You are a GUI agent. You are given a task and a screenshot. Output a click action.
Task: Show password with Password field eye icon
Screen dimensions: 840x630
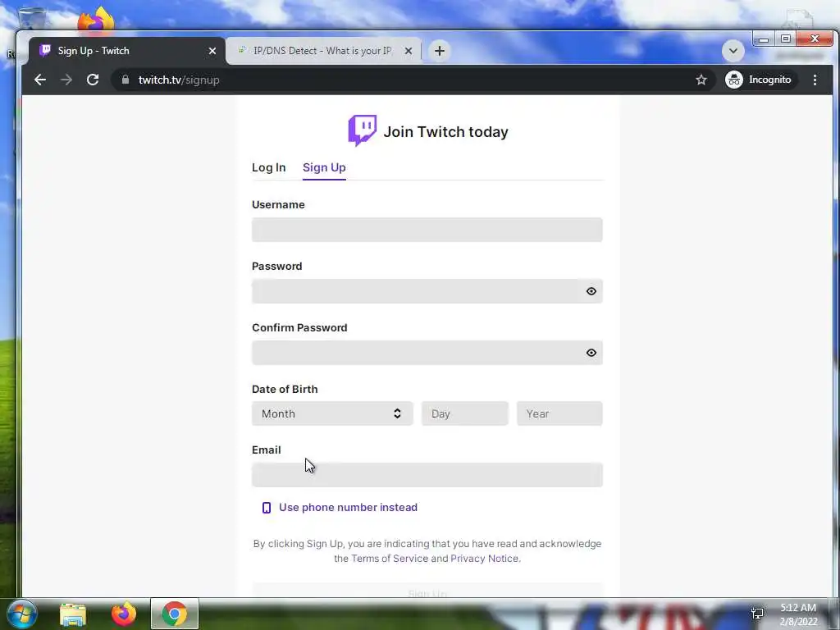tap(591, 291)
